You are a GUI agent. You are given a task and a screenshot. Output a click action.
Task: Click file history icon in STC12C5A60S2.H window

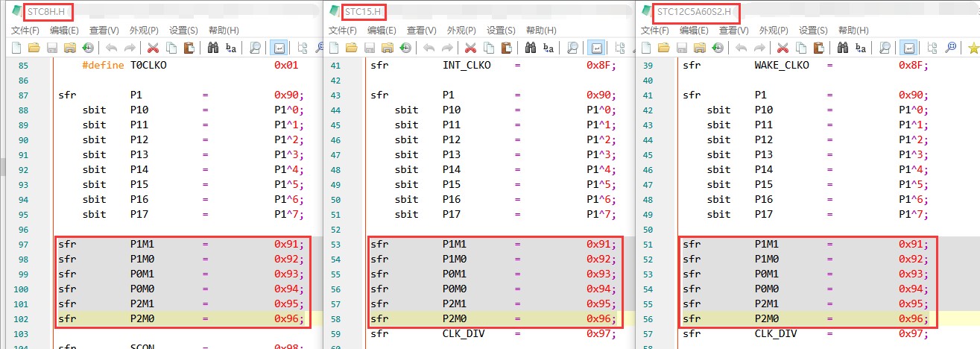pyautogui.click(x=717, y=48)
